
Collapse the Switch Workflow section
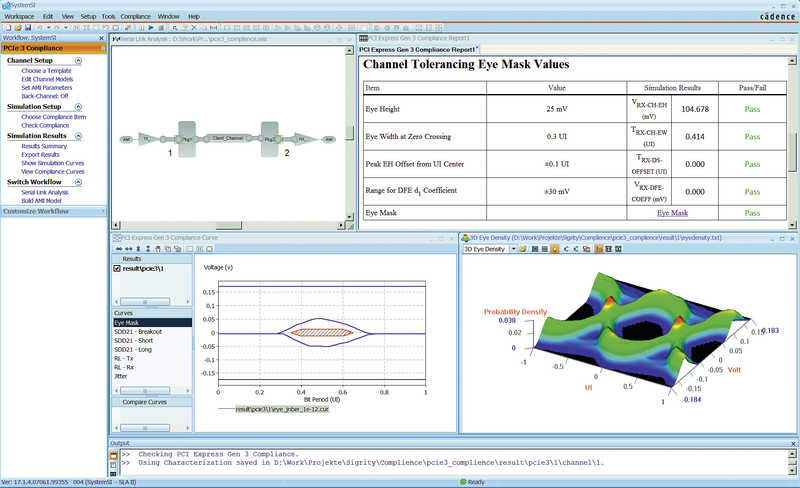(x=78, y=182)
